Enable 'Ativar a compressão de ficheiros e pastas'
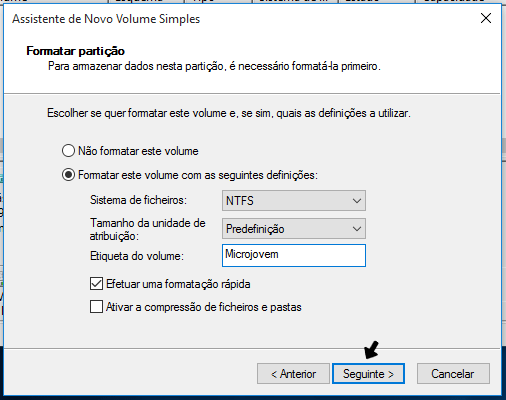The height and width of the screenshot is (400, 506). pyautogui.click(x=96, y=307)
